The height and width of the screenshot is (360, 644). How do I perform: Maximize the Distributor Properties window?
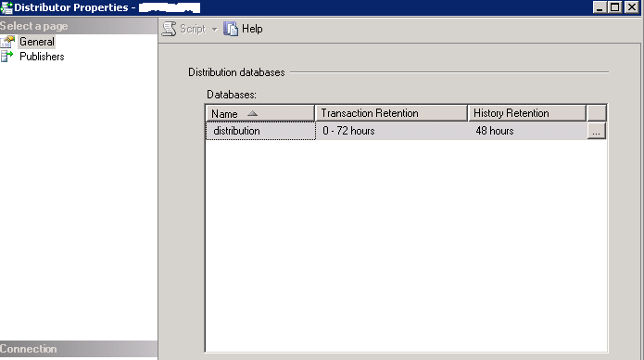point(615,7)
